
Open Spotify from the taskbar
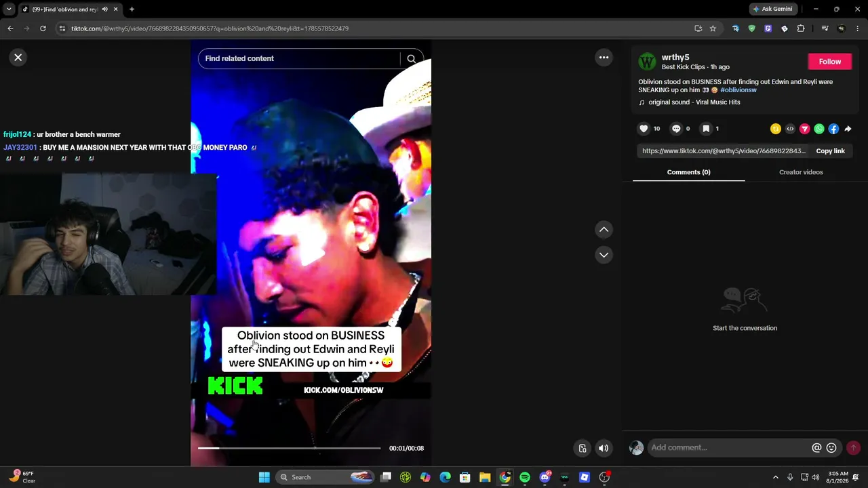click(x=525, y=477)
